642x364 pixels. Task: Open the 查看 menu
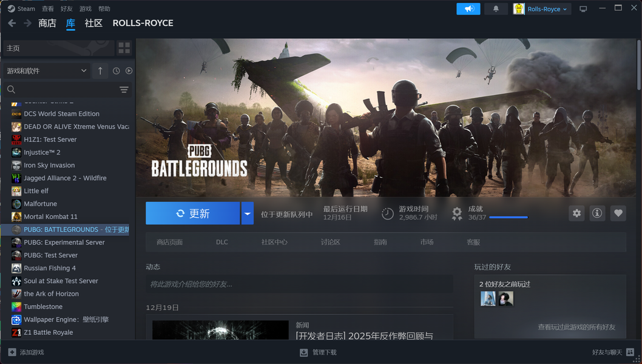tap(48, 8)
